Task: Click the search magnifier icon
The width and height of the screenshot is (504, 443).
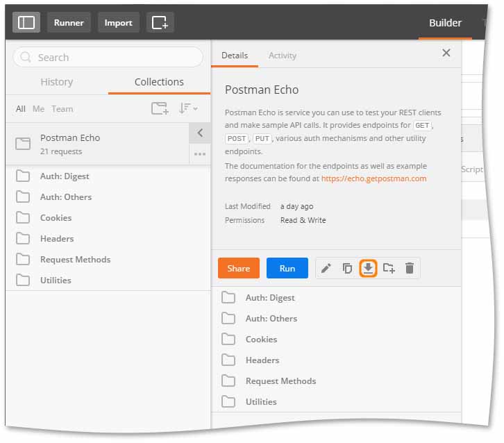Action: coord(25,57)
